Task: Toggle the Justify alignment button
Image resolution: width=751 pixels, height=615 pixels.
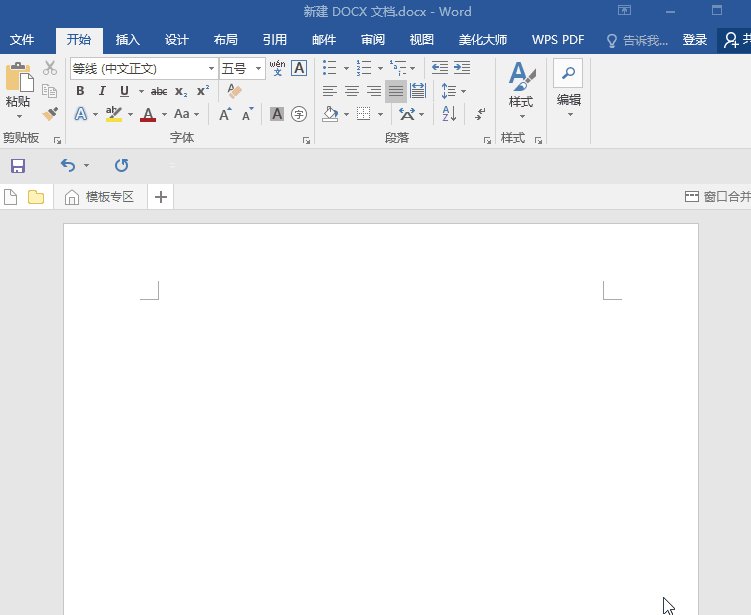Action: 396,91
